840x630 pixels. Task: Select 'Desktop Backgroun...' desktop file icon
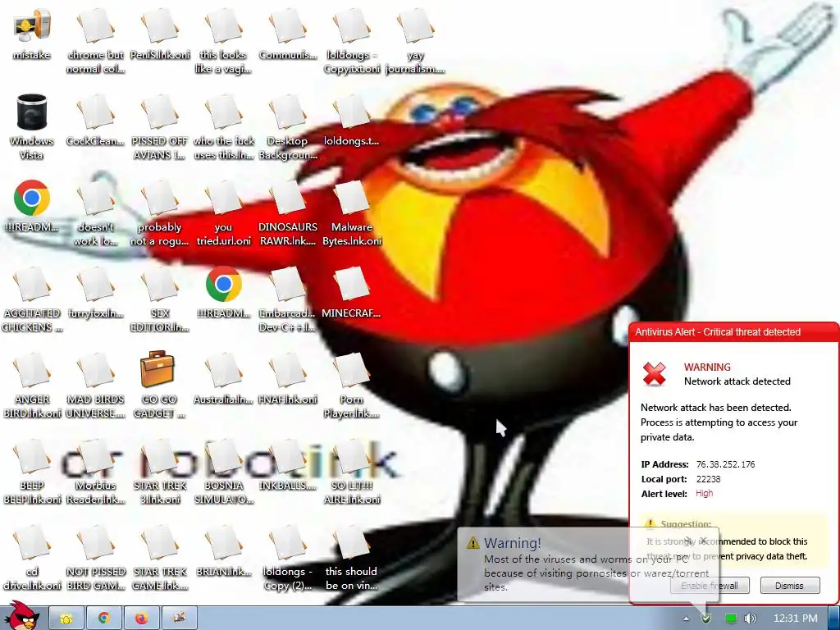click(288, 127)
